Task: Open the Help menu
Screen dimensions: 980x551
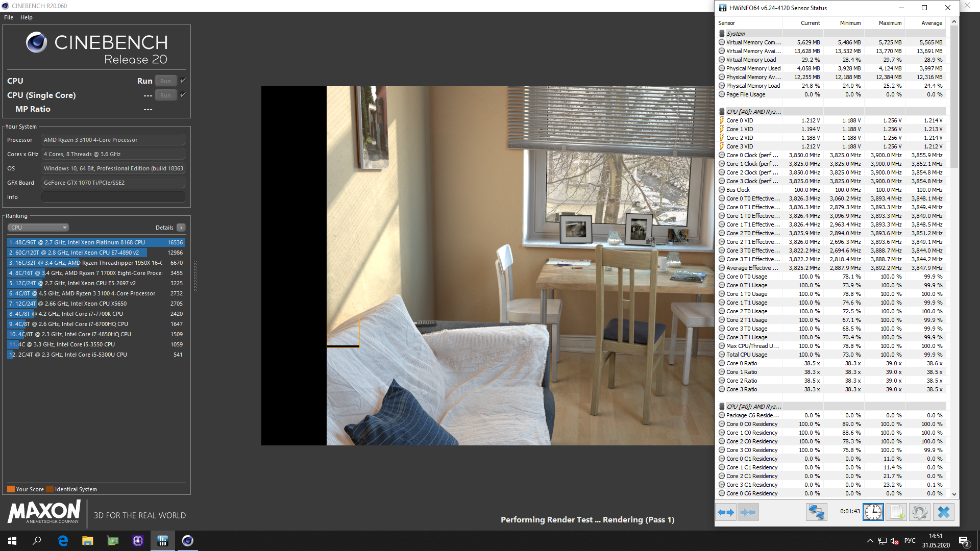Action: coord(27,17)
